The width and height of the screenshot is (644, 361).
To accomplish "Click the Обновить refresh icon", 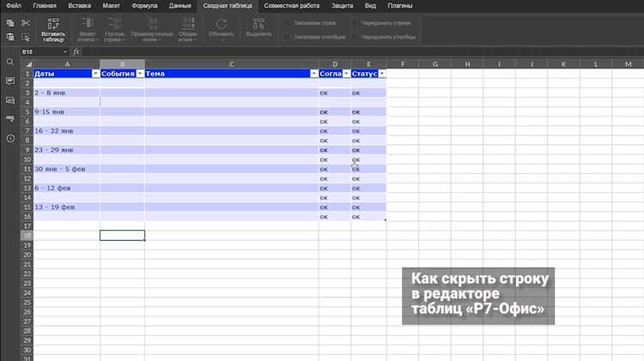I will (222, 25).
